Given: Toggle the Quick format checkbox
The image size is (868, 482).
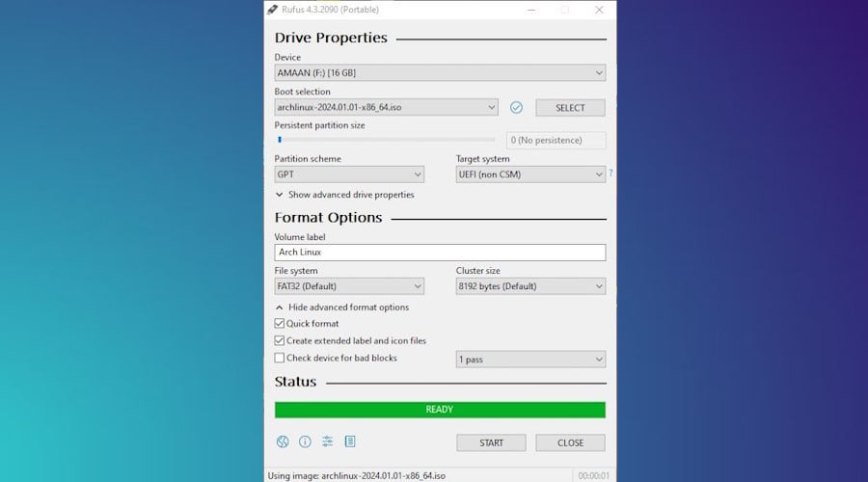Looking at the screenshot, I should pyautogui.click(x=280, y=323).
